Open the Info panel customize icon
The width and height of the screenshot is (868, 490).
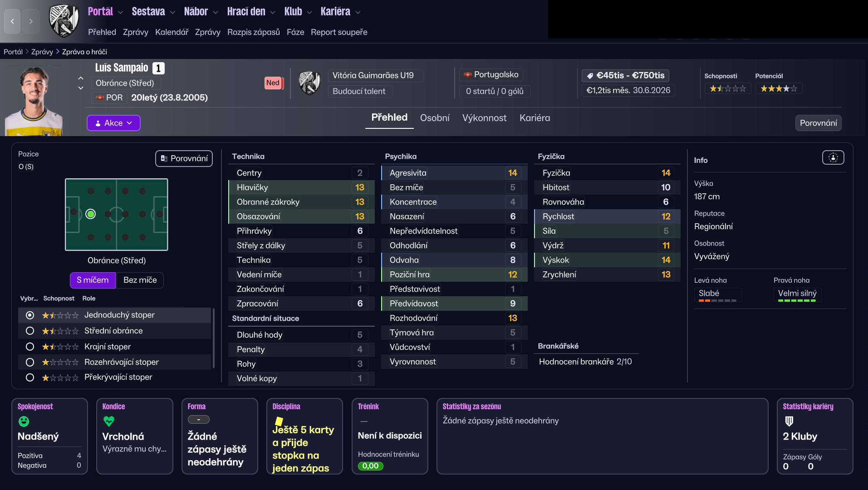[x=833, y=157]
